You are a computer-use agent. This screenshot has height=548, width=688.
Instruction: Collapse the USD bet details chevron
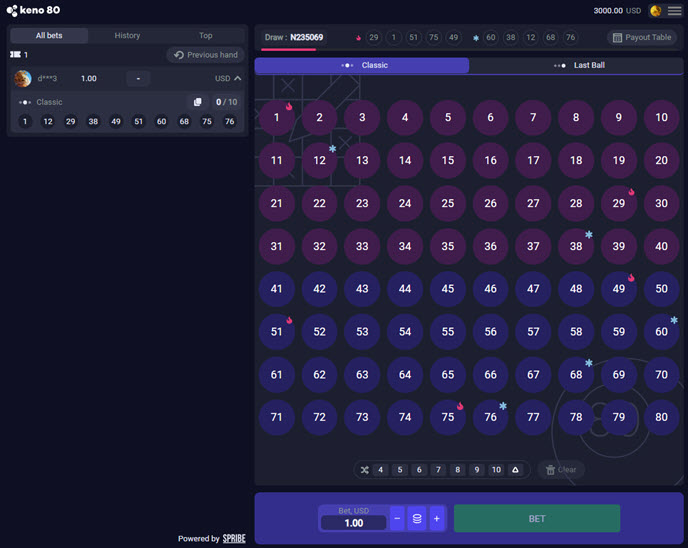click(x=238, y=78)
